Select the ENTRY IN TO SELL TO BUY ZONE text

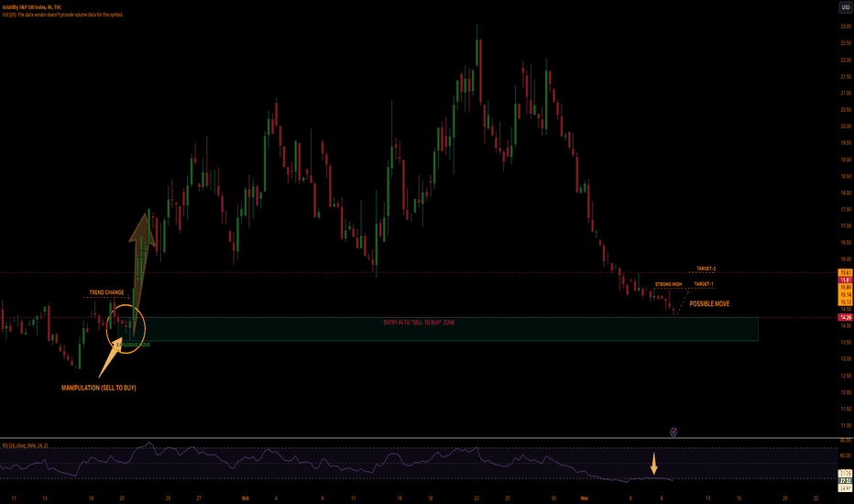tap(419, 323)
